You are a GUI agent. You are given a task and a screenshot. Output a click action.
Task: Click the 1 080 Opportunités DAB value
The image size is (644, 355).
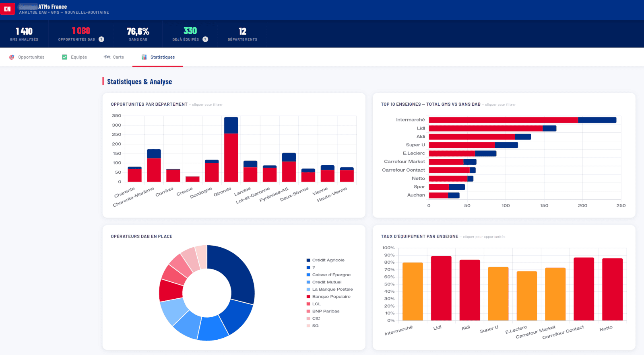81,31
